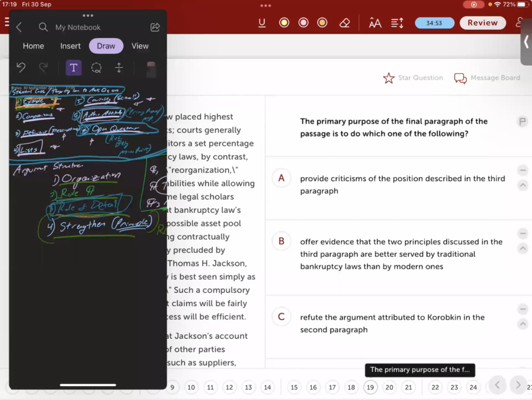Search in My Notebook
Viewport: 532px width, 400px height.
43,27
